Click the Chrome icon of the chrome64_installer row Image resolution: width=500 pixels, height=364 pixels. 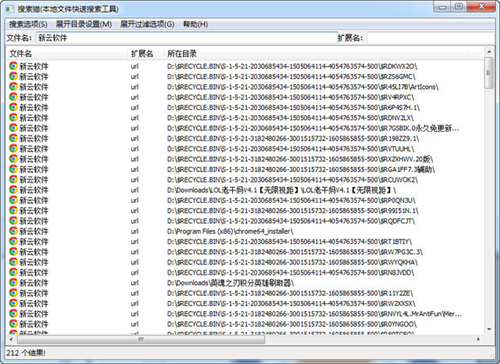(13, 231)
